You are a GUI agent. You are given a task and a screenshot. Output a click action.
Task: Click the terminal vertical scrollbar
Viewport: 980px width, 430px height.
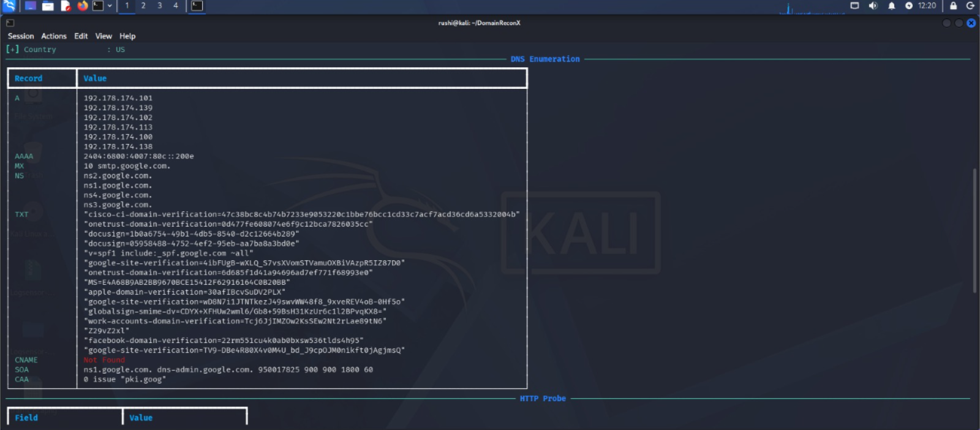(x=974, y=231)
